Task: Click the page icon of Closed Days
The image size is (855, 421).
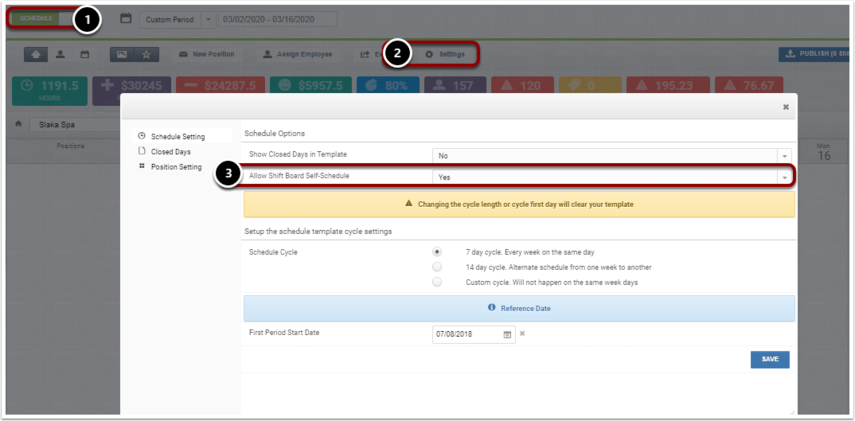Action: click(x=142, y=151)
